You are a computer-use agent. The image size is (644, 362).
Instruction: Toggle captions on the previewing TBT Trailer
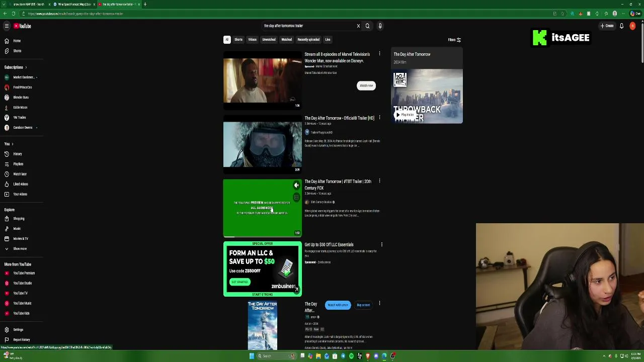[x=296, y=197]
